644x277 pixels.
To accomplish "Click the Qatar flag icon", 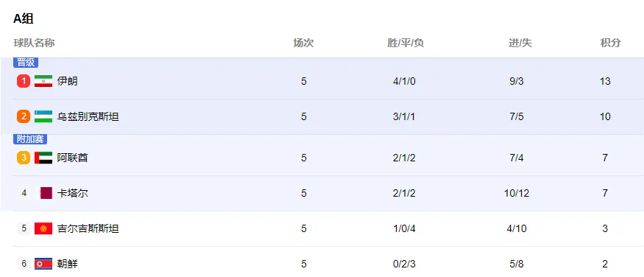I will [x=43, y=193].
